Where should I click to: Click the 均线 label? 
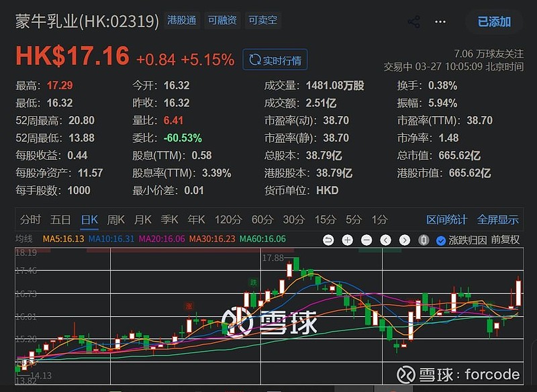click(x=24, y=239)
